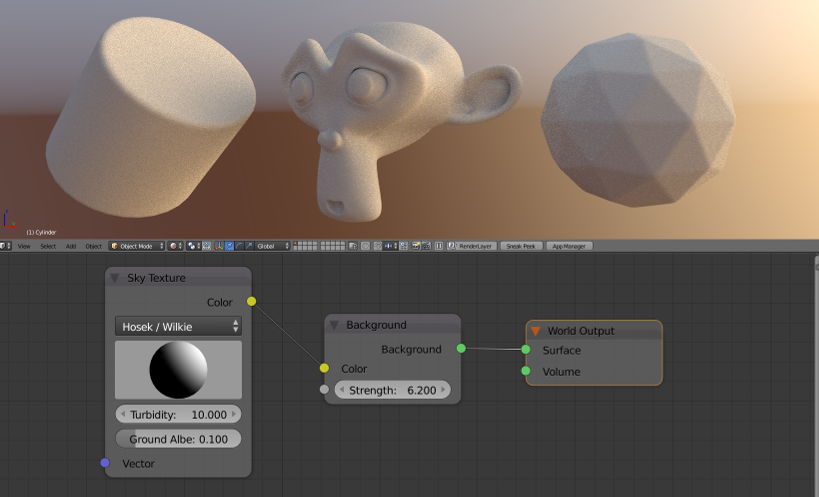
Task: Open the Global transform orientation dropdown
Action: click(x=272, y=246)
